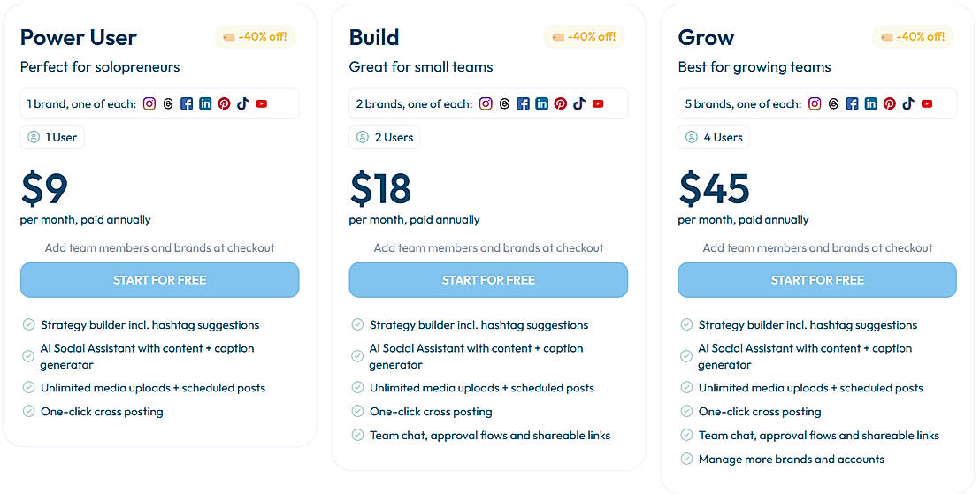980x494 pixels.
Task: Click checkmark next to Manage more brands and accounts
Action: click(686, 459)
